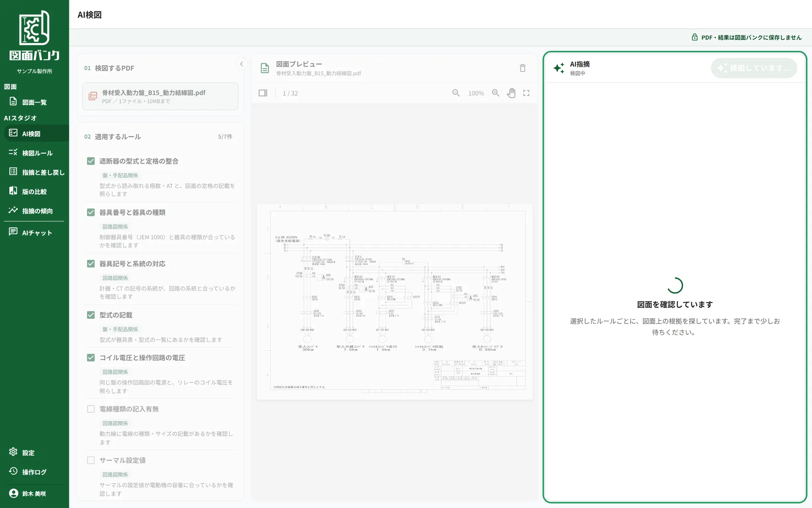Click the page indicator 1 / 32

coord(290,93)
